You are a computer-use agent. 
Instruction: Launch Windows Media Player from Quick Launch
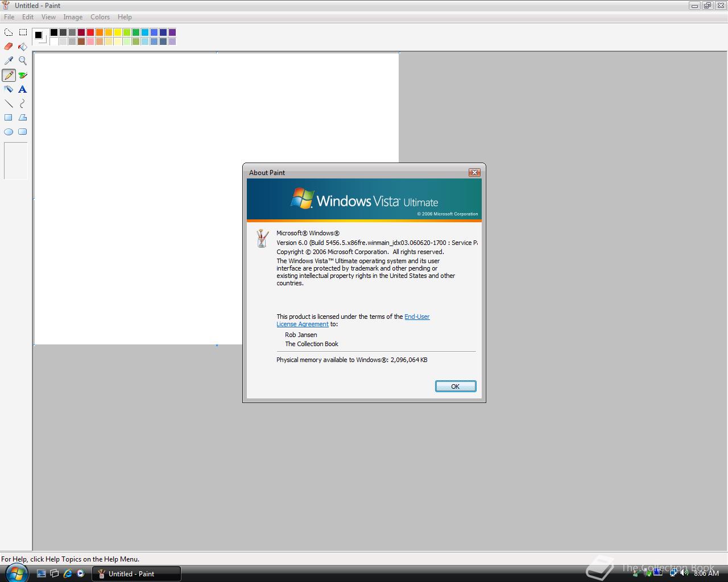pyautogui.click(x=81, y=573)
